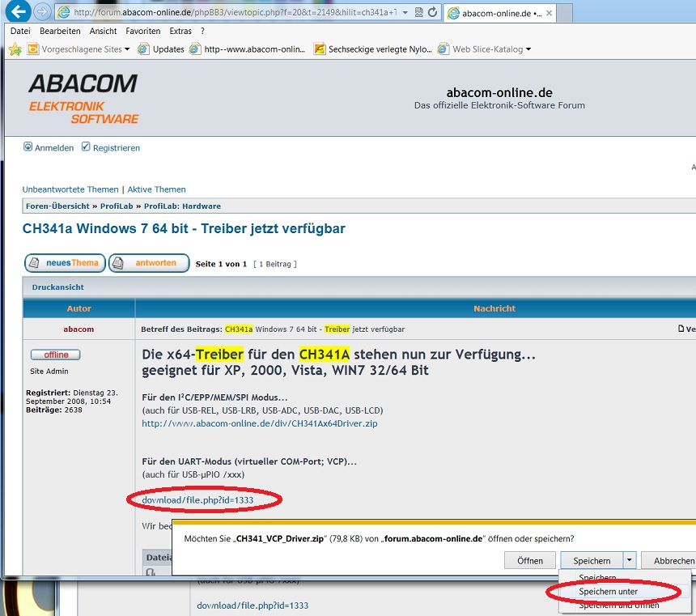This screenshot has height=616, width=696.
Task: Open the ? help menu
Action: click(202, 31)
